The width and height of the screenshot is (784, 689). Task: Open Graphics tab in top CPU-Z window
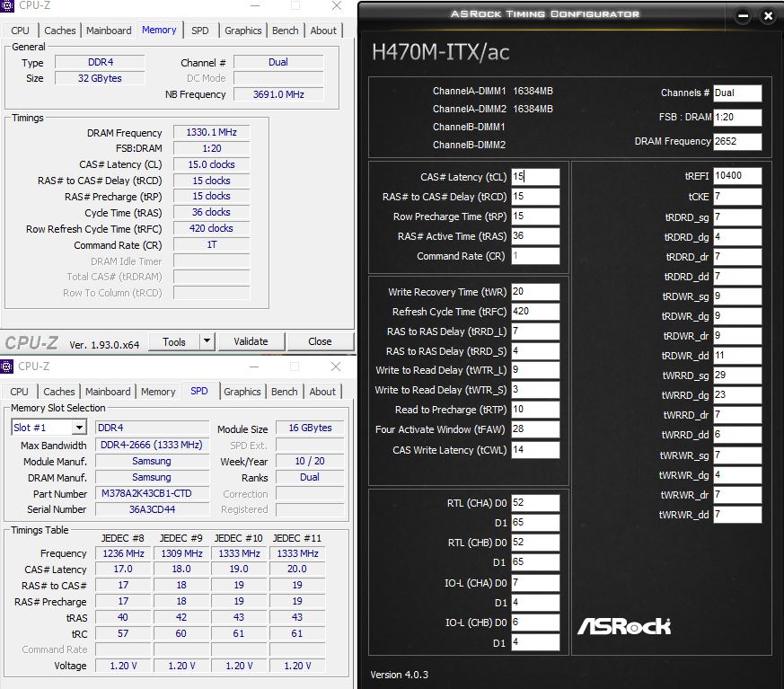pyautogui.click(x=243, y=31)
